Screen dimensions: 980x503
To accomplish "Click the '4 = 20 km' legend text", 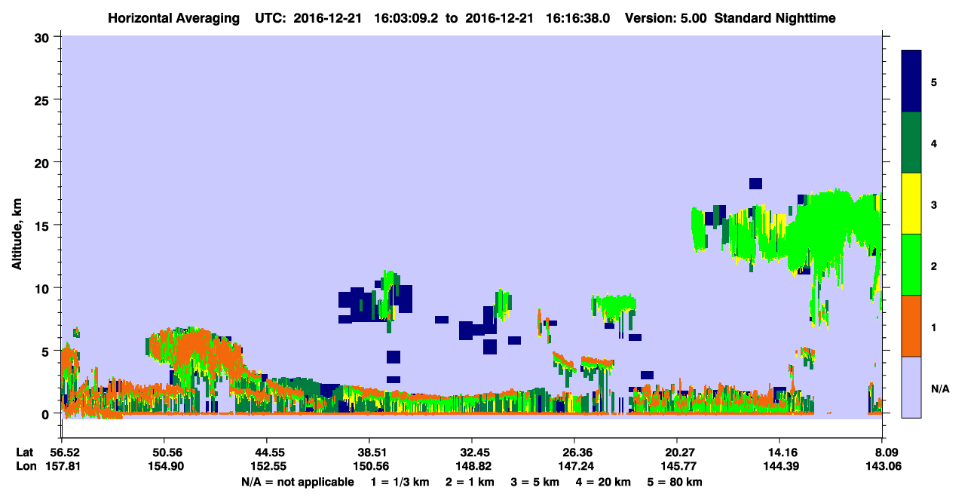I will pyautogui.click(x=604, y=482).
